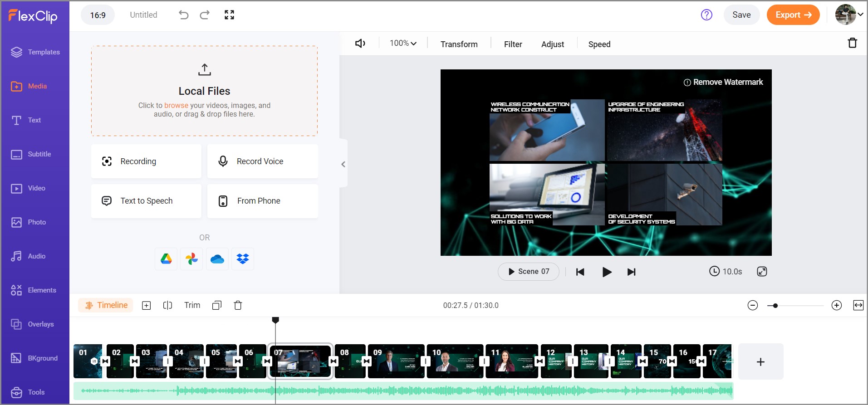
Task: Duplicate the selected scene
Action: pyautogui.click(x=217, y=305)
